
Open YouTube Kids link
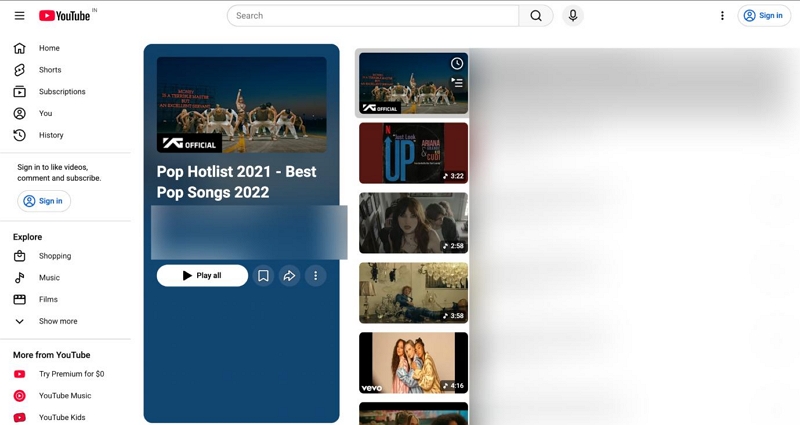(x=62, y=417)
